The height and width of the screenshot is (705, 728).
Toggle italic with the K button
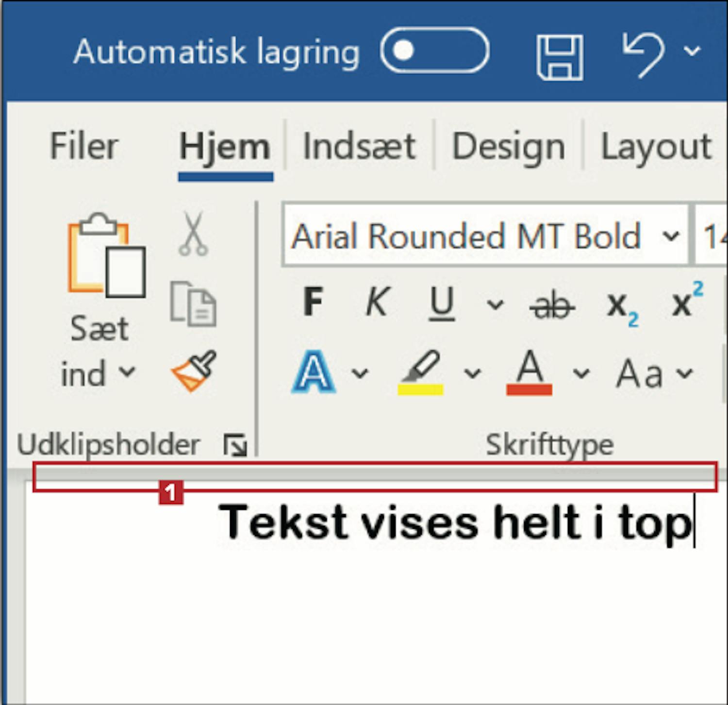(x=377, y=301)
